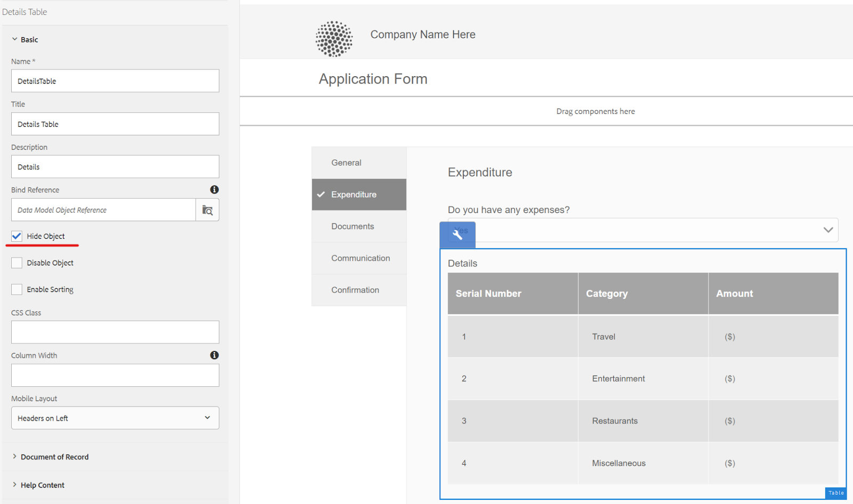Click the Drag components here drop zone
The image size is (853, 504).
[x=546, y=111]
